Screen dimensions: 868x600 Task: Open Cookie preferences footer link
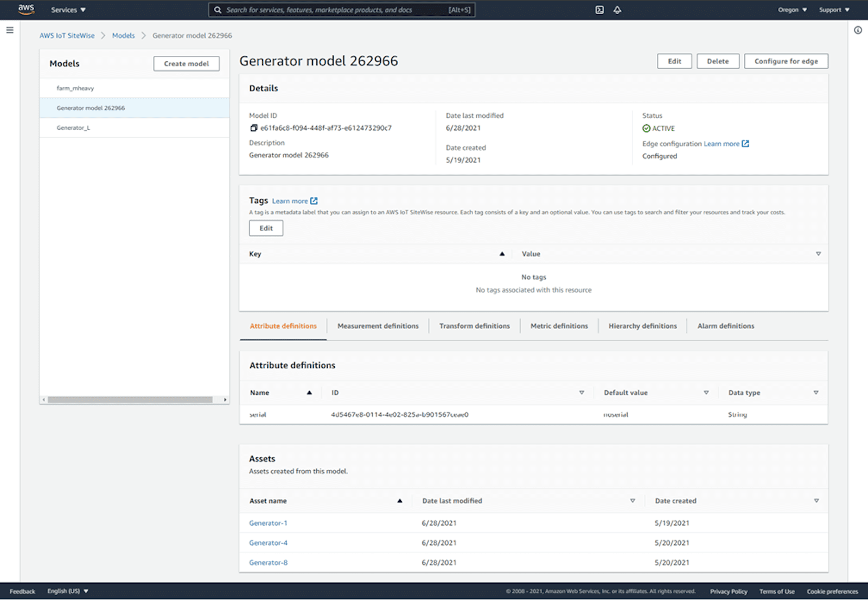click(x=832, y=591)
